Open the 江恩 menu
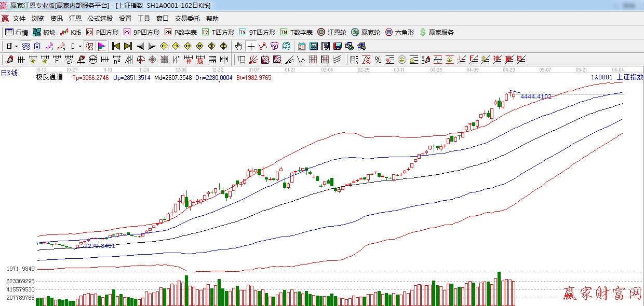The width and height of the screenshot is (644, 306). (75, 19)
